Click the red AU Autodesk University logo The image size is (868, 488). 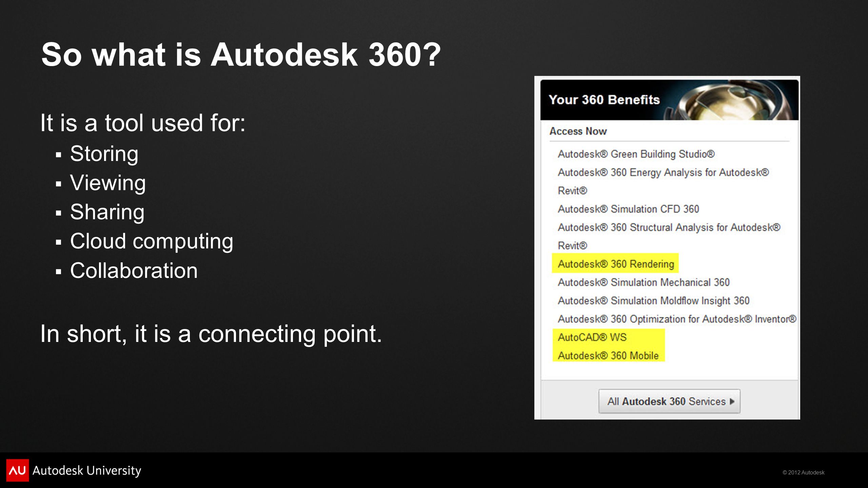[18, 470]
